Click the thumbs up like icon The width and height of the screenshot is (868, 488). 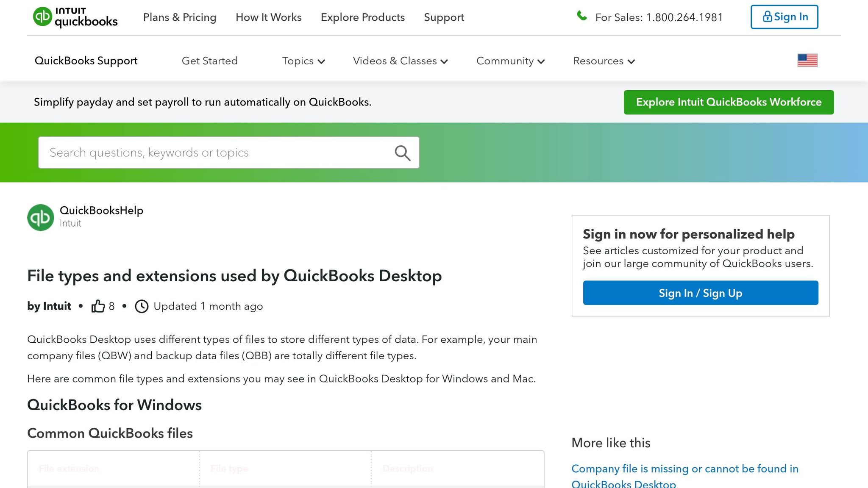pyautogui.click(x=98, y=306)
